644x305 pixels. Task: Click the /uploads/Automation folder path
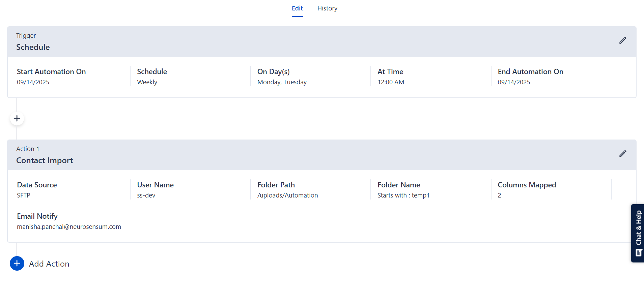(287, 195)
